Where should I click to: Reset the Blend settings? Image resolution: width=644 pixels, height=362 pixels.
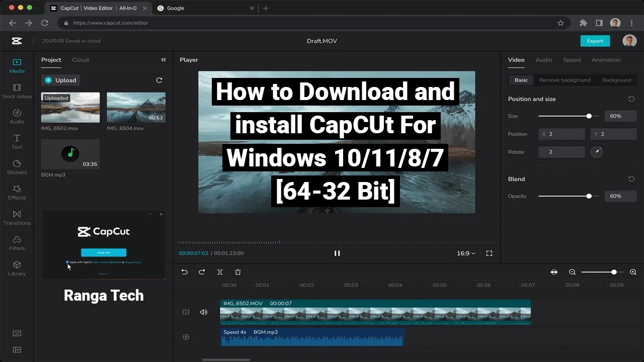point(631,179)
